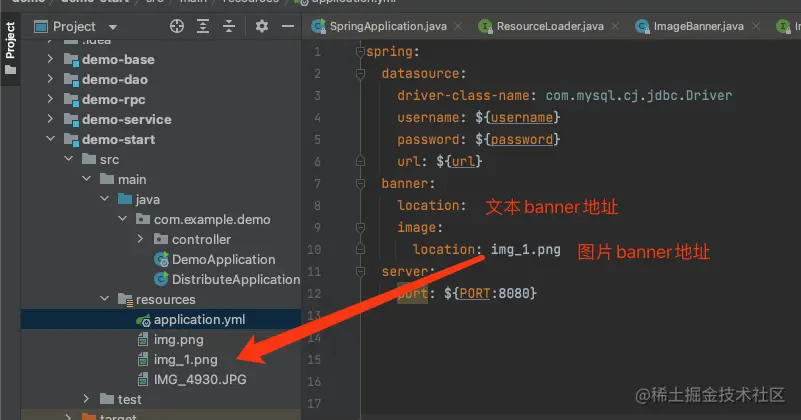801x420 pixels.
Task: Open Project panel settings gear
Action: pyautogui.click(x=262, y=26)
